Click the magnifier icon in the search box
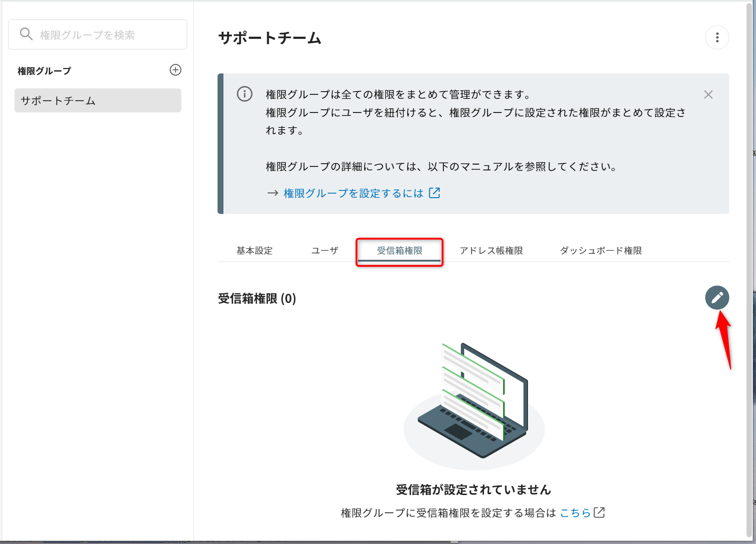This screenshot has width=756, height=544. (26, 34)
